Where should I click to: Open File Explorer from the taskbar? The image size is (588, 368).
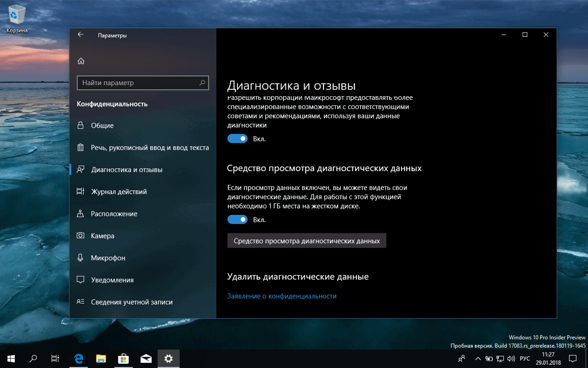(x=101, y=359)
